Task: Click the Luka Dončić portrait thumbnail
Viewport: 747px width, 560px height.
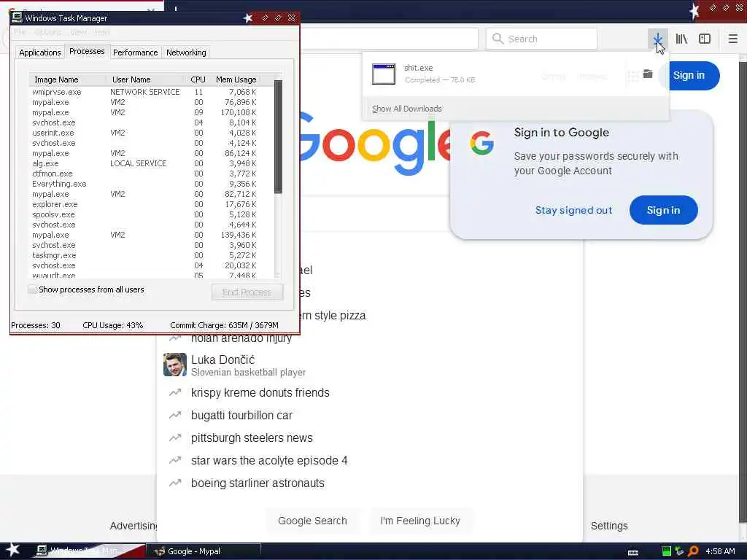Action: (x=175, y=365)
